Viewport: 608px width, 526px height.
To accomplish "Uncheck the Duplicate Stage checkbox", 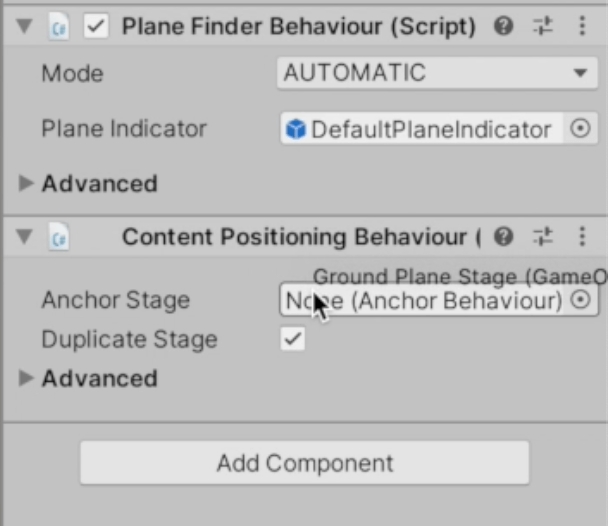I will click(x=292, y=339).
